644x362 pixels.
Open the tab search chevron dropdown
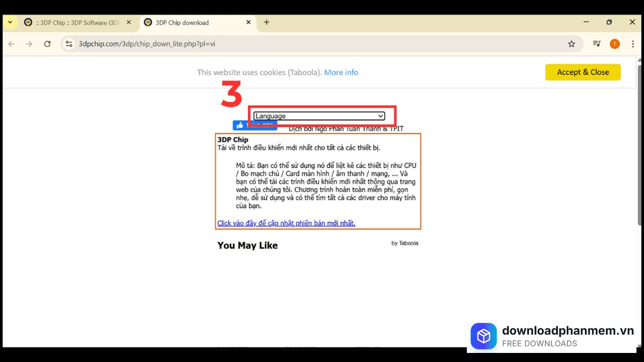point(10,22)
